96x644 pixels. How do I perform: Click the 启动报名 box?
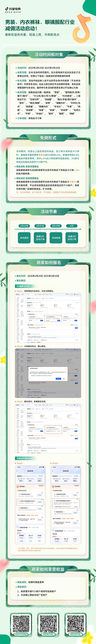(x=24, y=238)
